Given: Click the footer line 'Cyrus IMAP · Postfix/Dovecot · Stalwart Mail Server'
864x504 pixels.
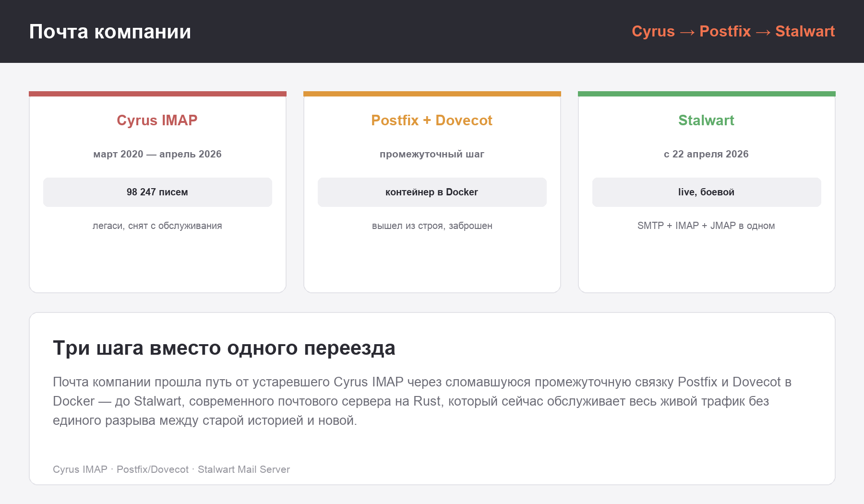Looking at the screenshot, I should pyautogui.click(x=171, y=469).
